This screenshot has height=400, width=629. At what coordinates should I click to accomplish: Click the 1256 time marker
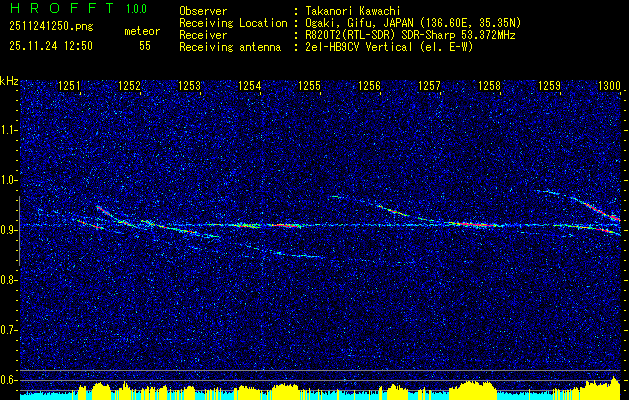(x=369, y=86)
